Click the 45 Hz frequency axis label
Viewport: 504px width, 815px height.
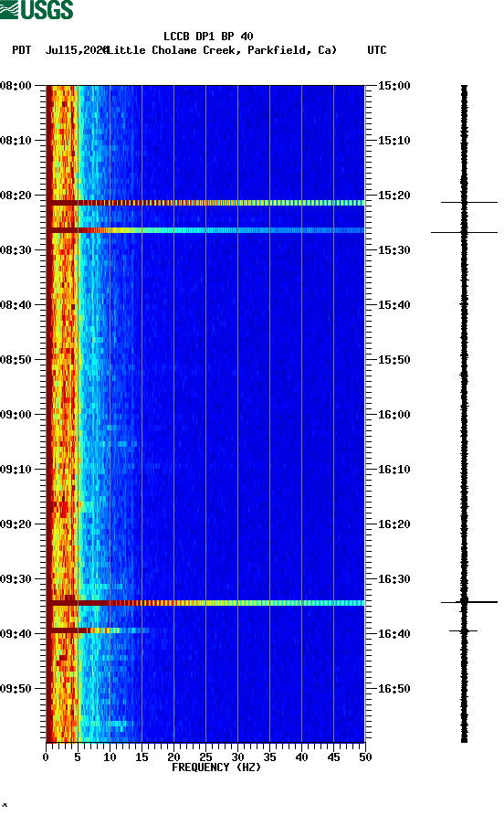tap(333, 757)
